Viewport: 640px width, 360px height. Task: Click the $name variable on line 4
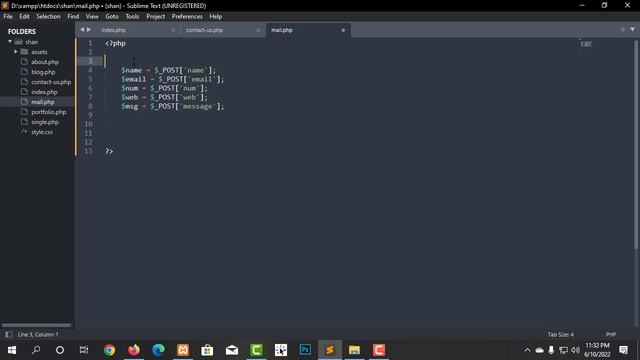(x=131, y=70)
